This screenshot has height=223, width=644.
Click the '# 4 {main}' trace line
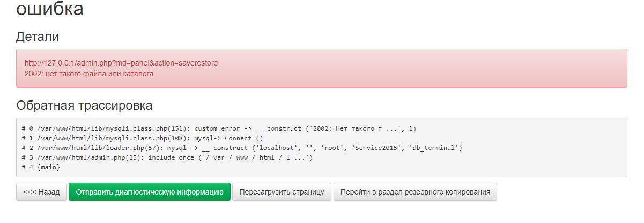pos(41,167)
